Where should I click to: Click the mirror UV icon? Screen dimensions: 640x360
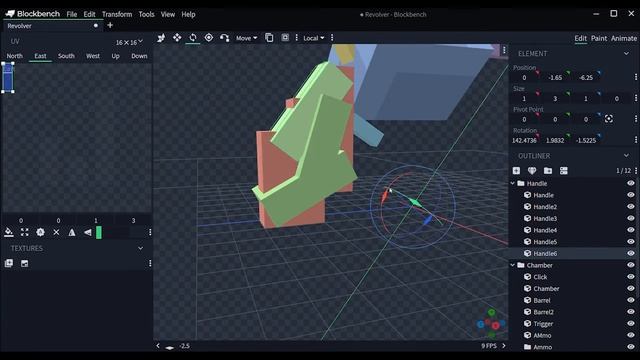tap(72, 232)
